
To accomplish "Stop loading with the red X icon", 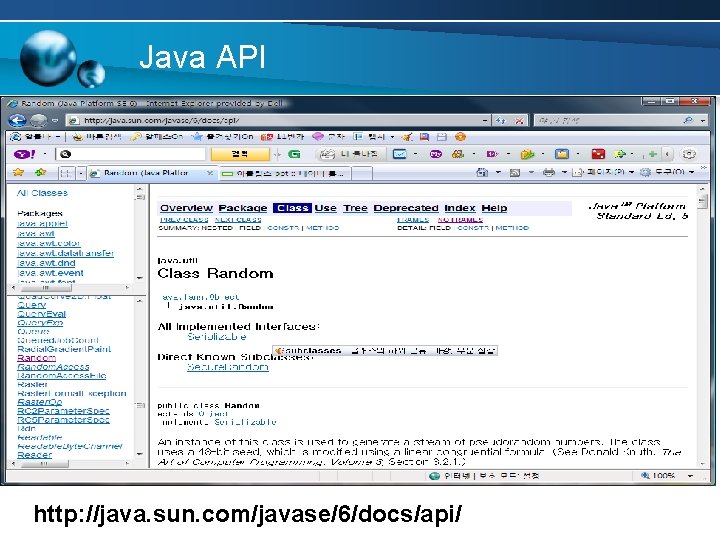I will [x=519, y=120].
